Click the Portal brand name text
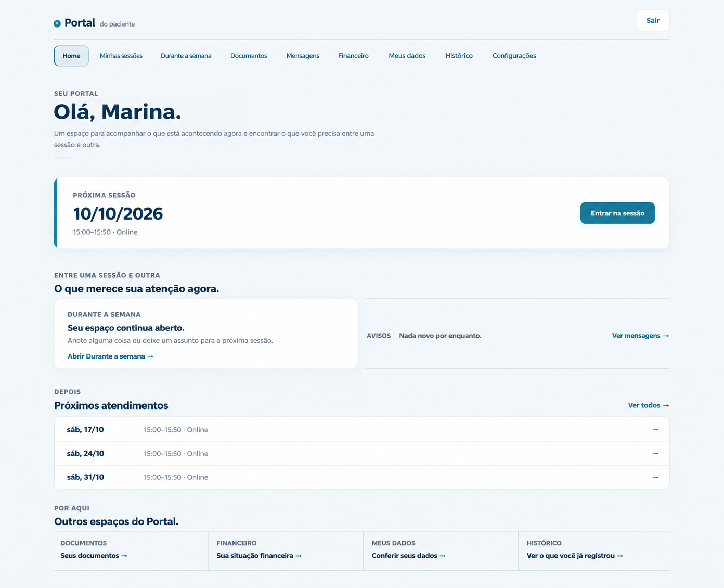 click(80, 23)
